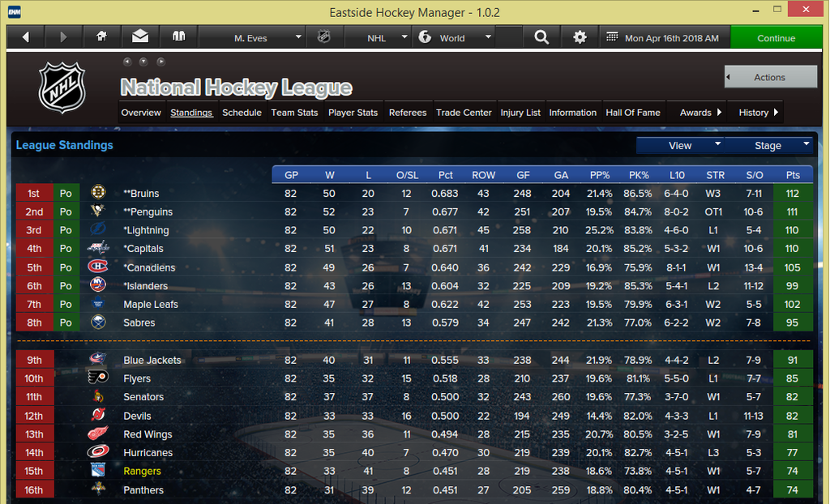Viewport: 830px width, 504px height.
Task: Go forward using the right arrow
Action: (x=63, y=37)
